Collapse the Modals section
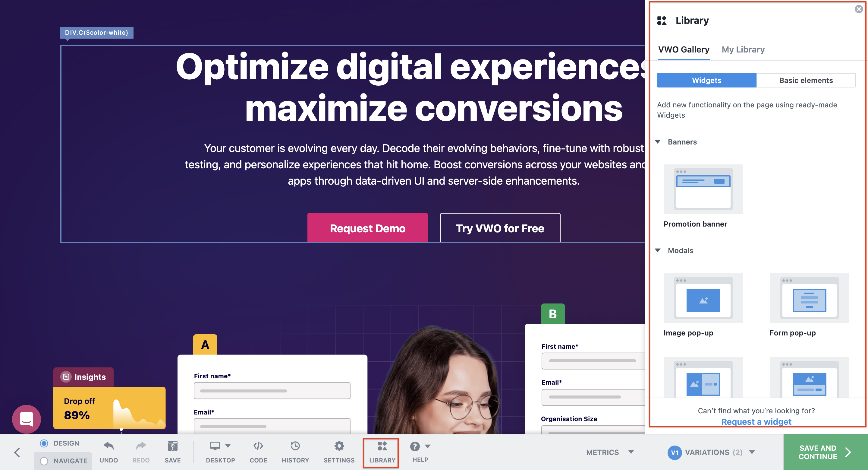Viewport: 868px width, 470px height. [658, 250]
